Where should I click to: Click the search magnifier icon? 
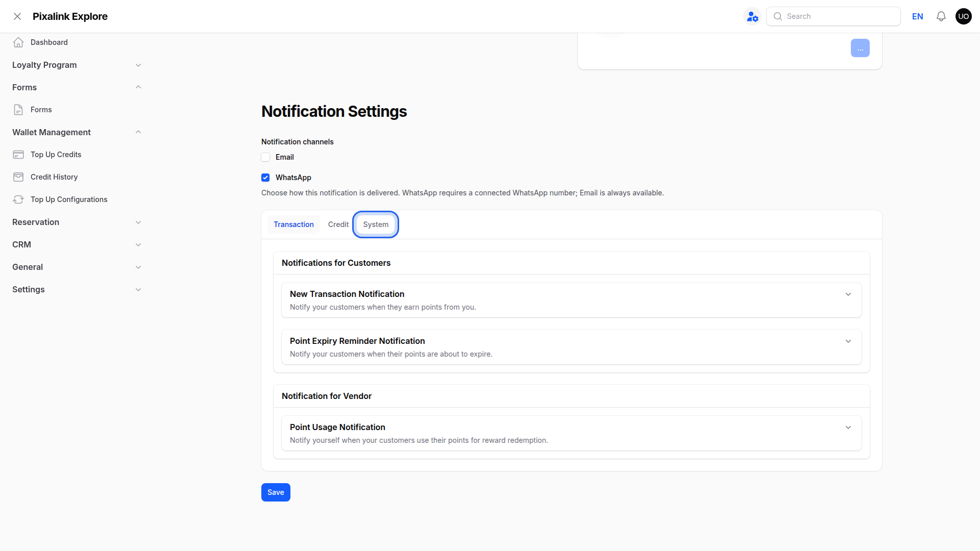click(778, 16)
